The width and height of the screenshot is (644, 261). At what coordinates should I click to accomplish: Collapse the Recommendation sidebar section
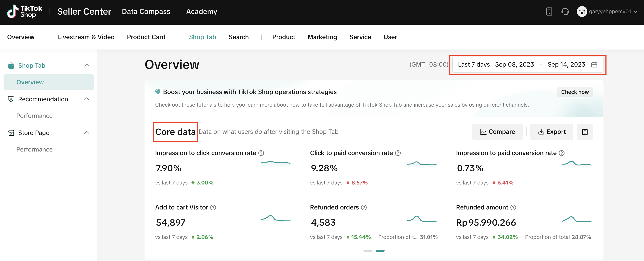click(87, 99)
